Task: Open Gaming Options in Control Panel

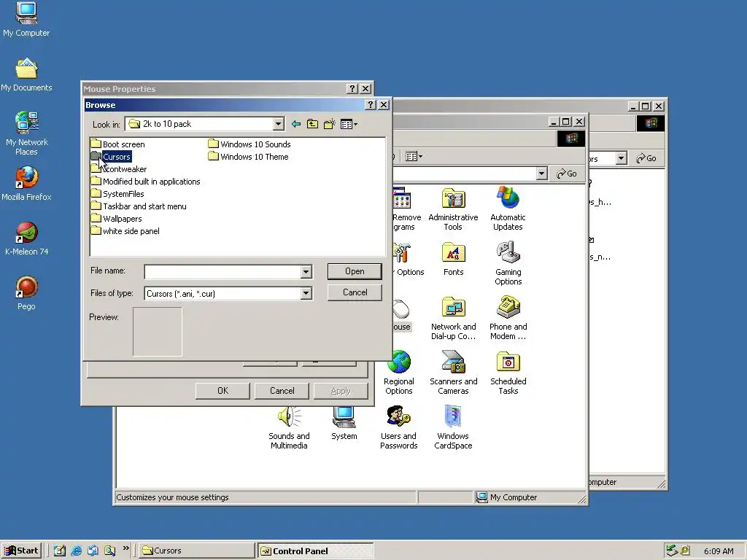Action: 508,264
